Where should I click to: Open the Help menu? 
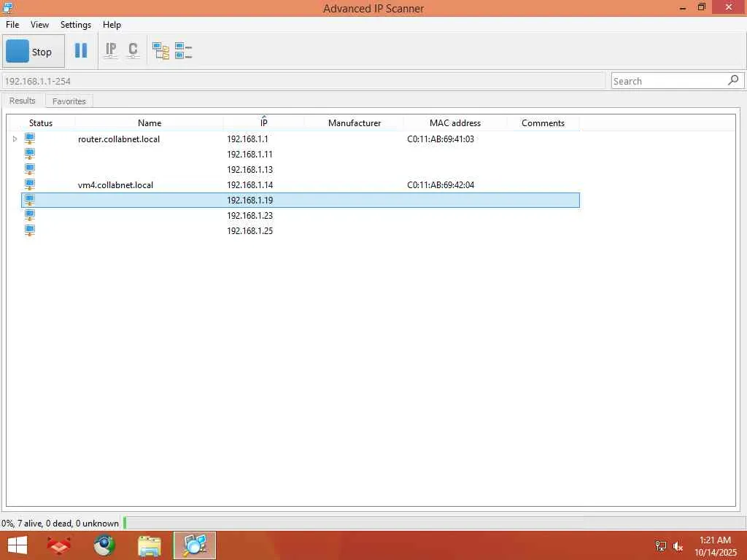[112, 25]
